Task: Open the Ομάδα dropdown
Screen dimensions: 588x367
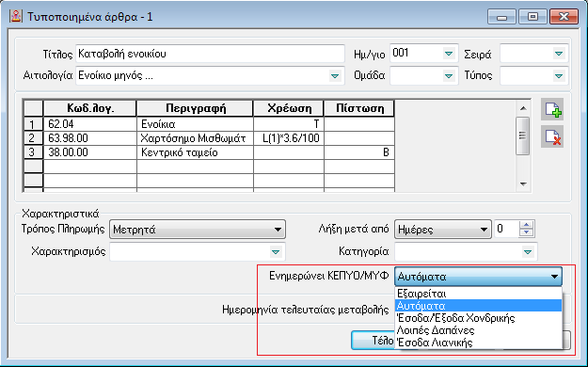Action: coord(449,76)
